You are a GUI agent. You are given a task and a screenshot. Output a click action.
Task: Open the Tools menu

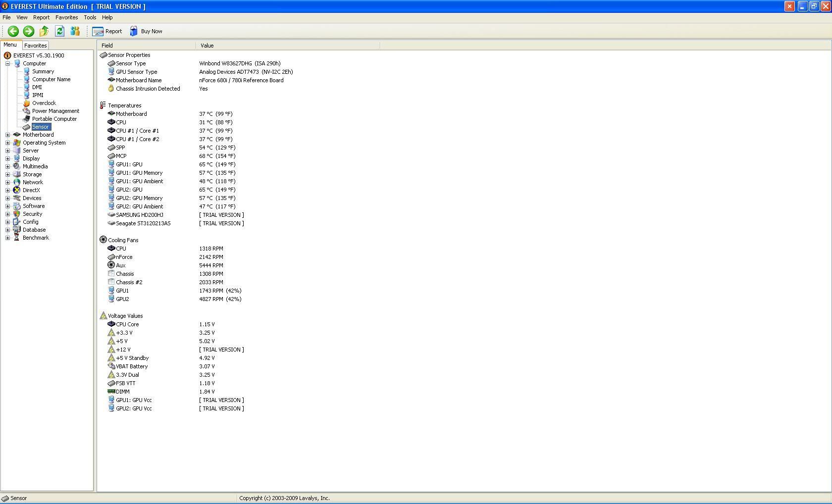pos(90,17)
